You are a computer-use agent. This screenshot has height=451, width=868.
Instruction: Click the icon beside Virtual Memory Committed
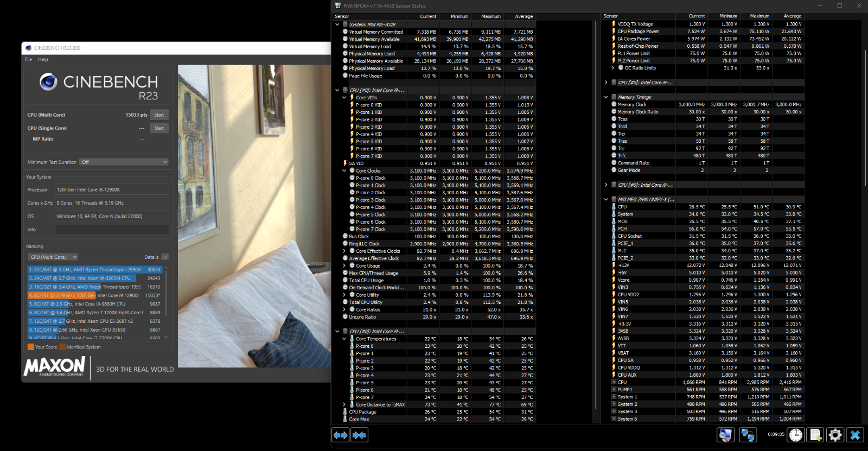point(345,32)
